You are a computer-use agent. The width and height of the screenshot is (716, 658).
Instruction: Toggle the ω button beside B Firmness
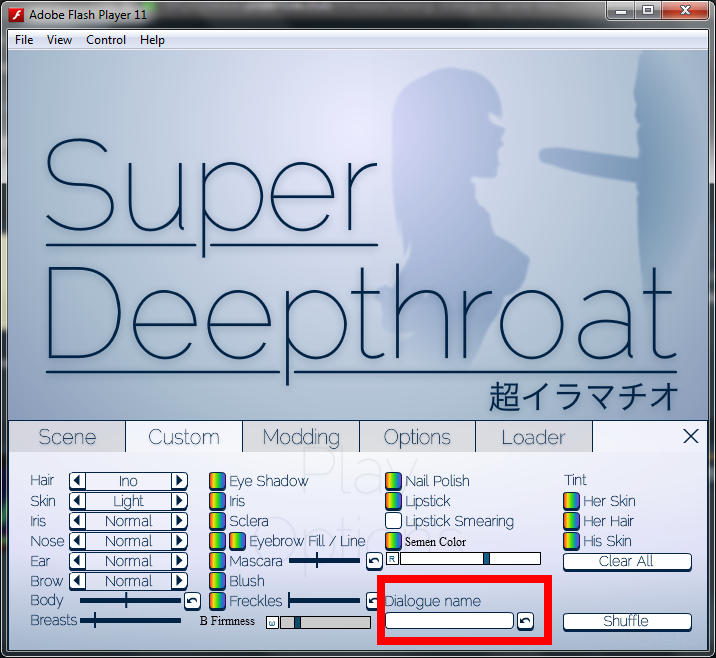[x=272, y=623]
